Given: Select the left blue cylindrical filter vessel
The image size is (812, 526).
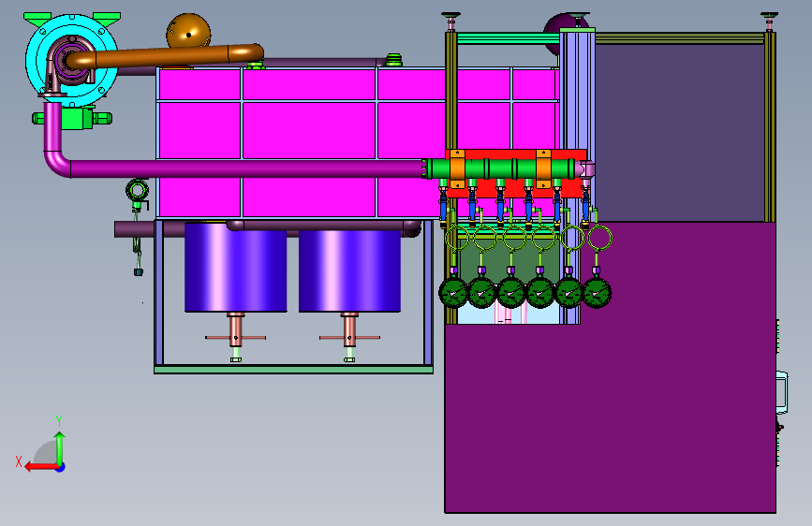Looking at the screenshot, I should point(236,268).
